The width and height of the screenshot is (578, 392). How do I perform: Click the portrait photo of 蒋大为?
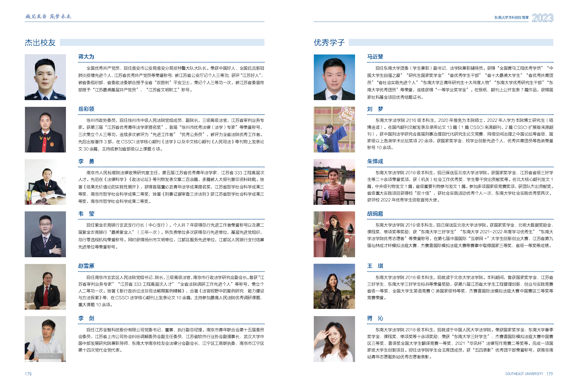pyautogui.click(x=45, y=77)
